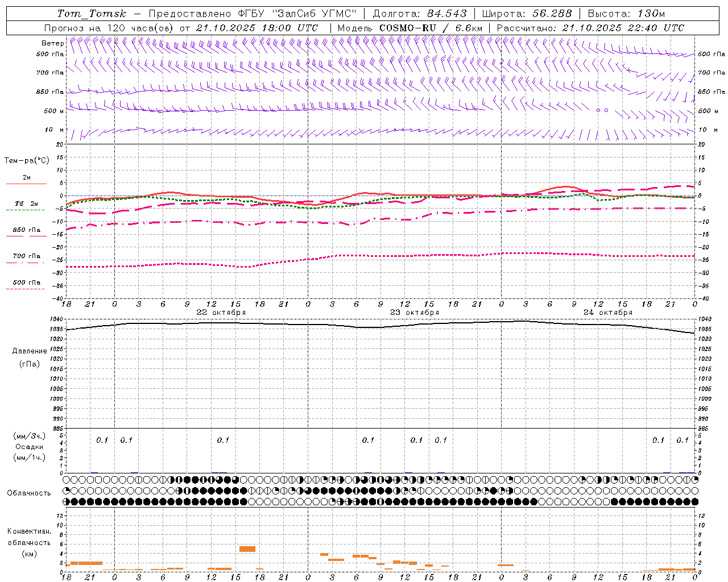728x582 pixels.
Task: Click the '(мм/3ч.)' precipitation unit label
Action: click(30, 436)
